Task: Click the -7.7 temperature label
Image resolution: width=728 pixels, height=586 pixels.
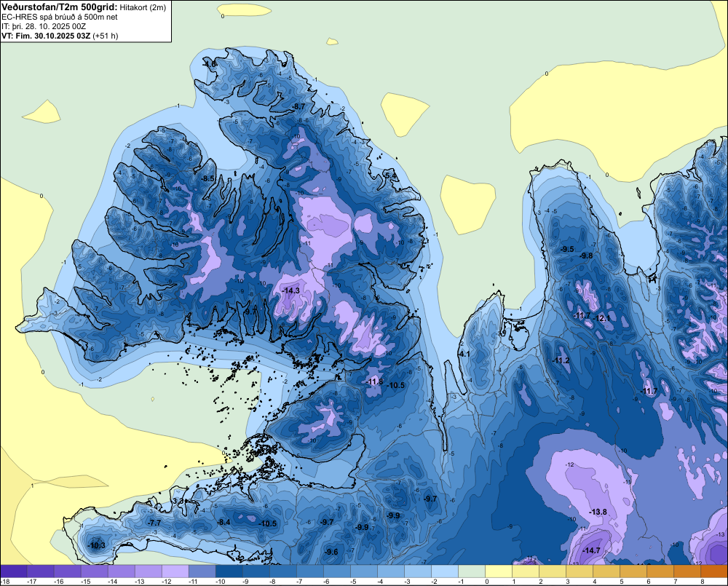Action: pos(154,523)
